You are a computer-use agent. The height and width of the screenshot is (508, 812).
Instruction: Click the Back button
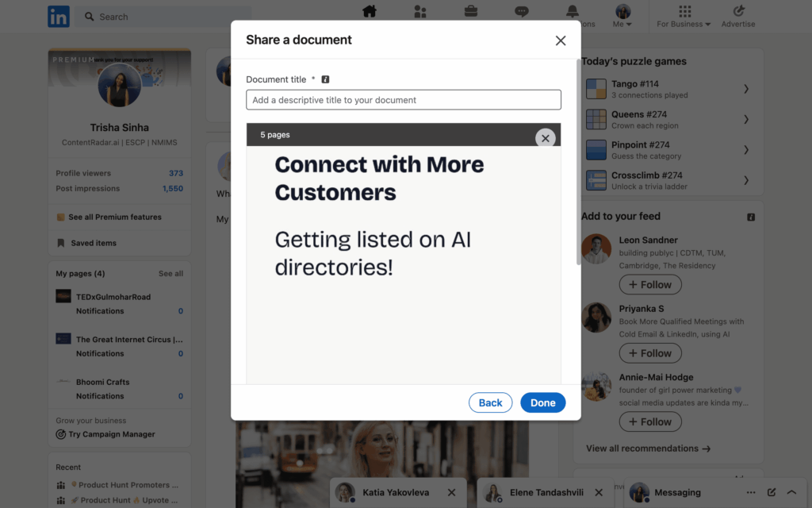490,402
